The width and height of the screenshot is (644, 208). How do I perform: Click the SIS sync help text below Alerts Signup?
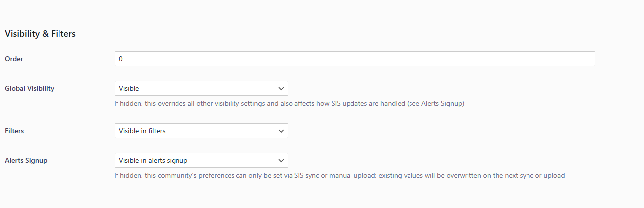click(340, 175)
